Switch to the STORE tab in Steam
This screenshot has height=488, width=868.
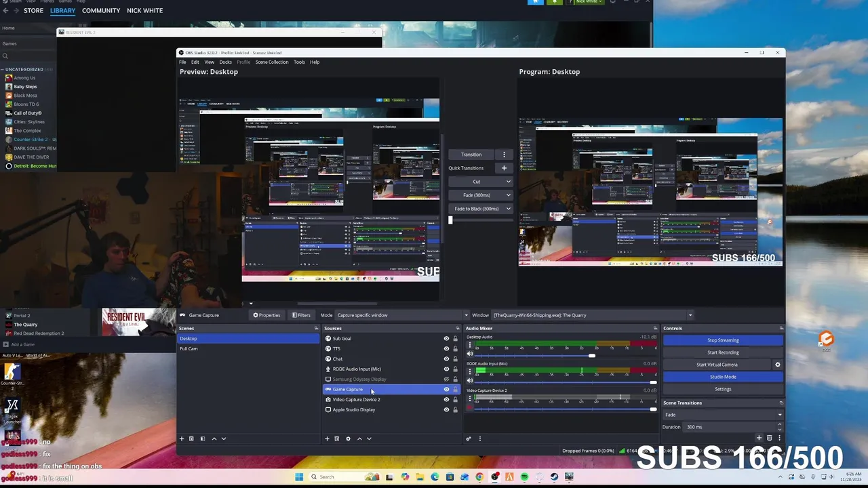33,11
